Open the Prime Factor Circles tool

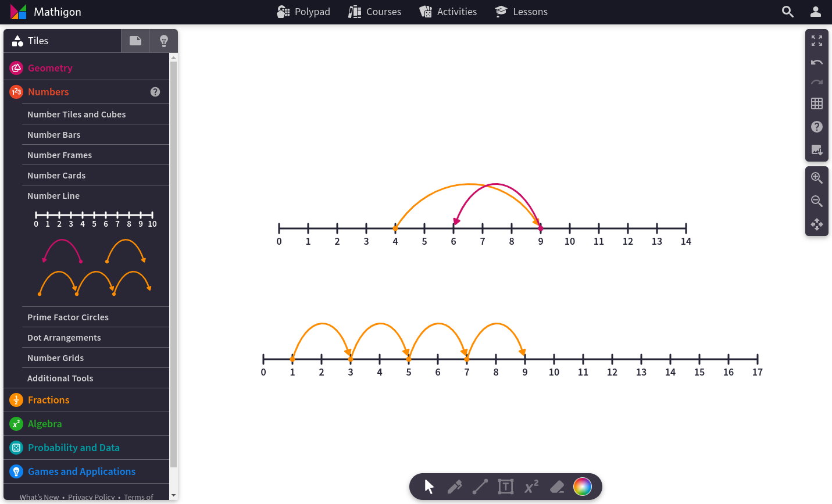point(68,317)
